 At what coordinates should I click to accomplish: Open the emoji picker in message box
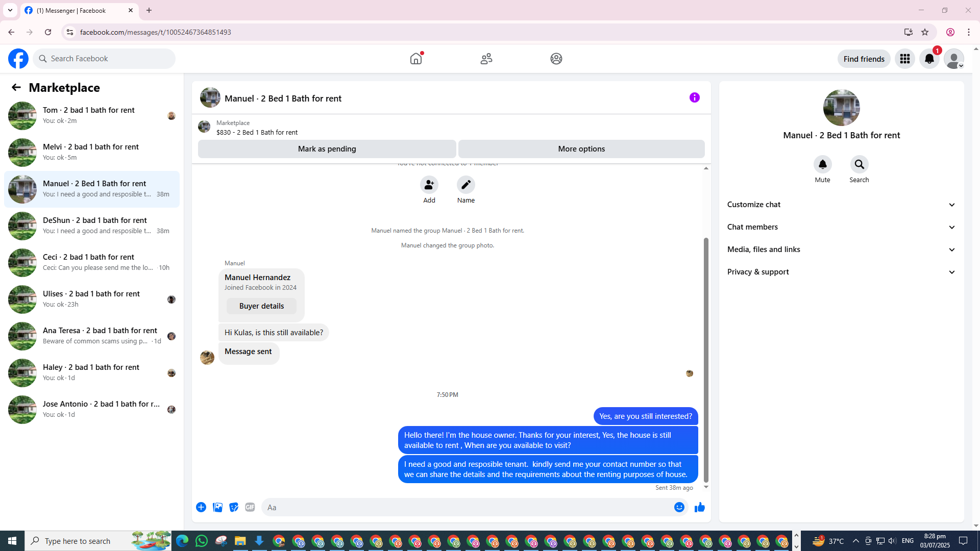tap(679, 507)
